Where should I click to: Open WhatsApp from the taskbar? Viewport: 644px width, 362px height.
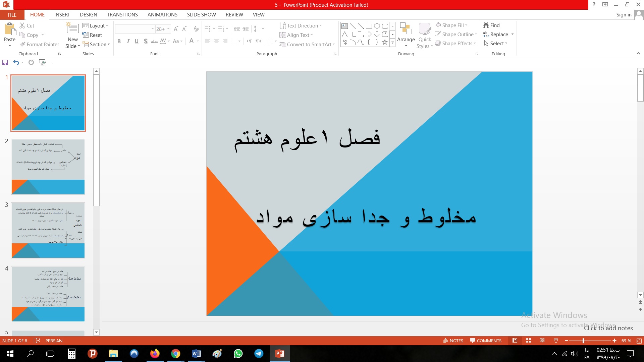pyautogui.click(x=238, y=354)
